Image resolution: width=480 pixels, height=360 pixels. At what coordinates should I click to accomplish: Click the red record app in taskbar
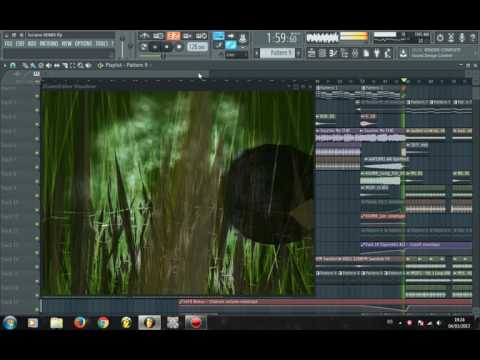(x=196, y=323)
